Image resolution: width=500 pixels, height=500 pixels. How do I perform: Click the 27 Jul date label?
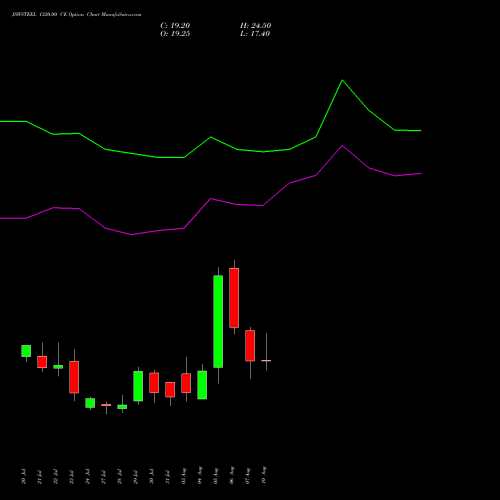tap(104, 476)
